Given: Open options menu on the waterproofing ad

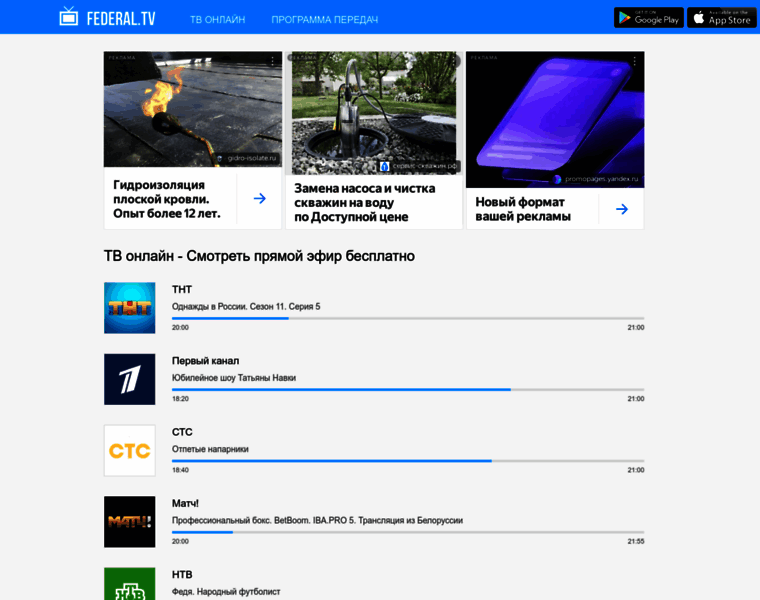Looking at the screenshot, I should click(x=273, y=61).
